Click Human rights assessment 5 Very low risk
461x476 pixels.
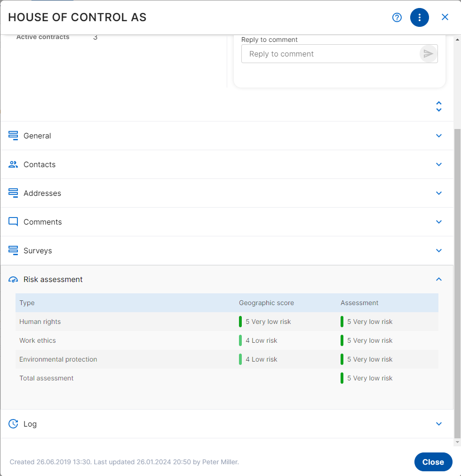366,322
